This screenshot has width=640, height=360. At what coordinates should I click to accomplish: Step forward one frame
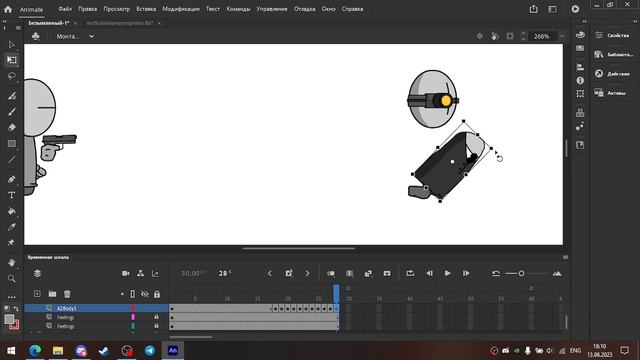(x=466, y=273)
